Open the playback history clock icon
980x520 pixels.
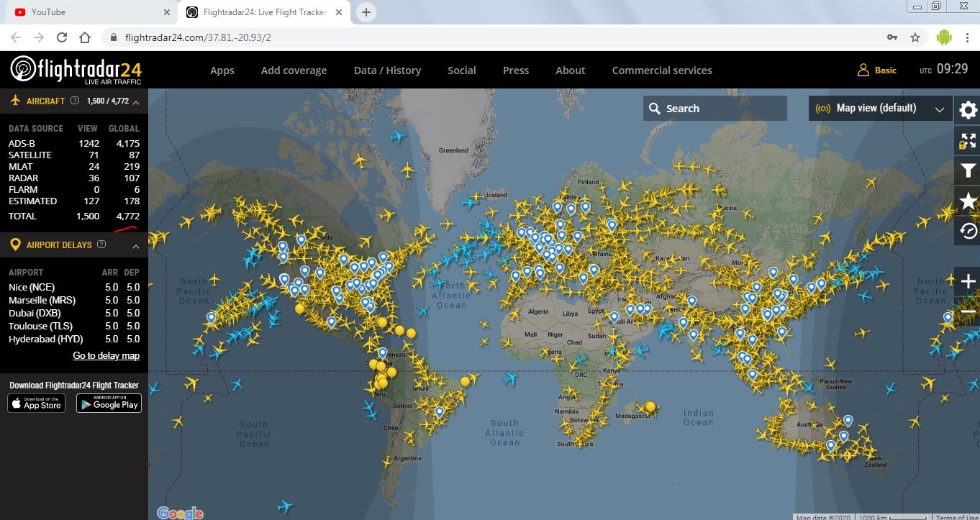tap(968, 231)
